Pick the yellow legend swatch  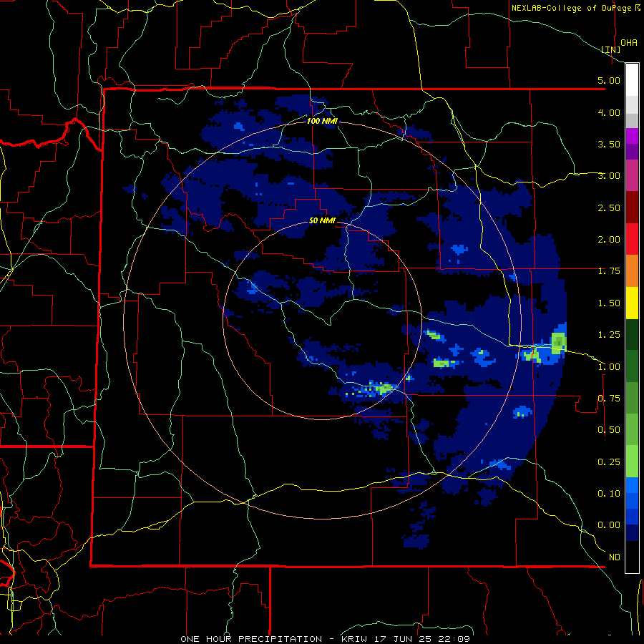(632, 303)
